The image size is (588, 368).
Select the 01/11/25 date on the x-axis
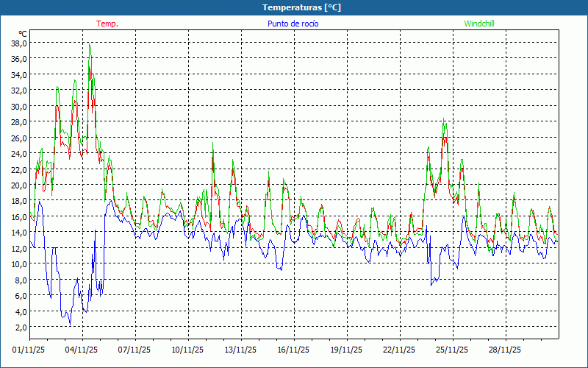29,350
